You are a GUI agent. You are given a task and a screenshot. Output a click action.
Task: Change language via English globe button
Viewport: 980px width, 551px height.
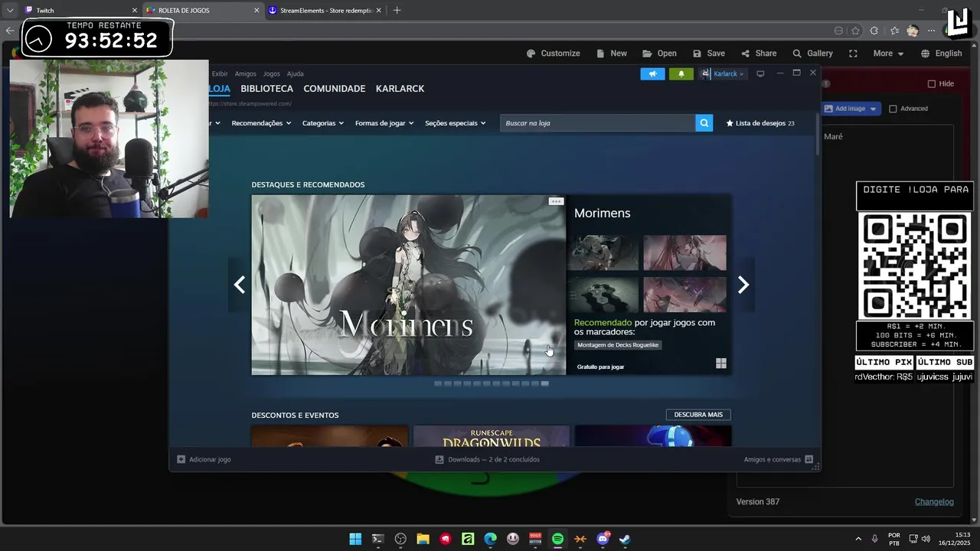(x=941, y=54)
